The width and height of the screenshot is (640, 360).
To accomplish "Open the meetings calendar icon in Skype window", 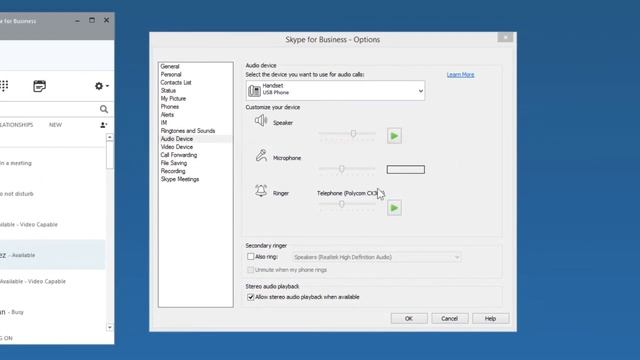I will pyautogui.click(x=40, y=86).
